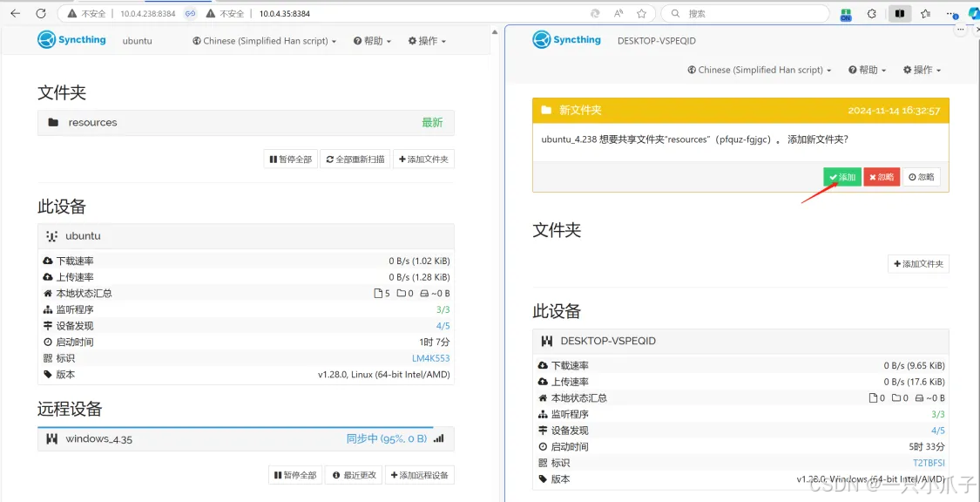Viewport: 980px width, 502px height.
Task: Click 全部重新扫描 button
Action: point(355,159)
